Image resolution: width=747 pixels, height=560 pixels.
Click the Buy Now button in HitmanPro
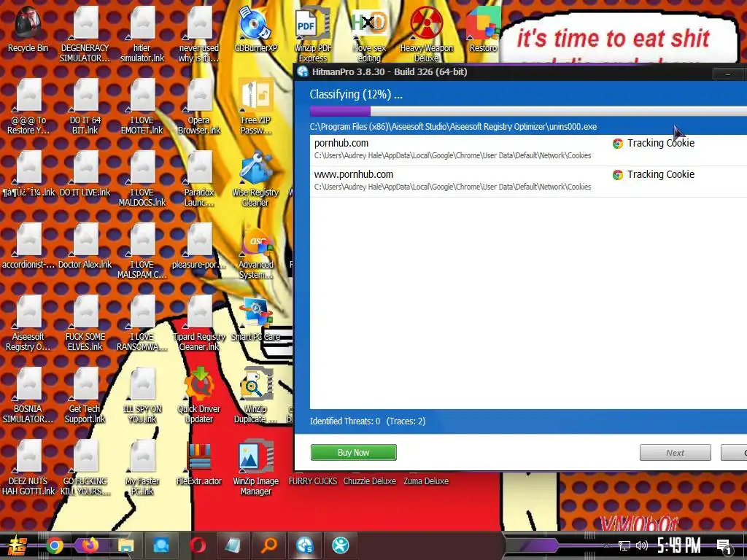coord(354,452)
